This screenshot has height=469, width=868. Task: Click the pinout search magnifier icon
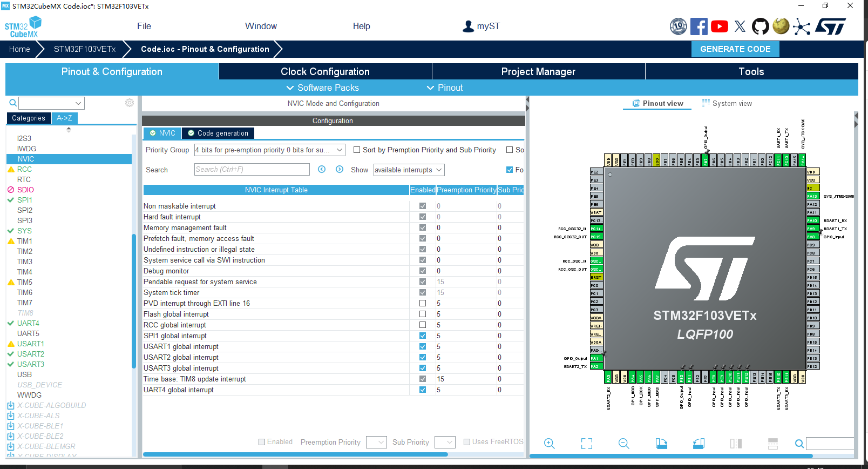799,444
